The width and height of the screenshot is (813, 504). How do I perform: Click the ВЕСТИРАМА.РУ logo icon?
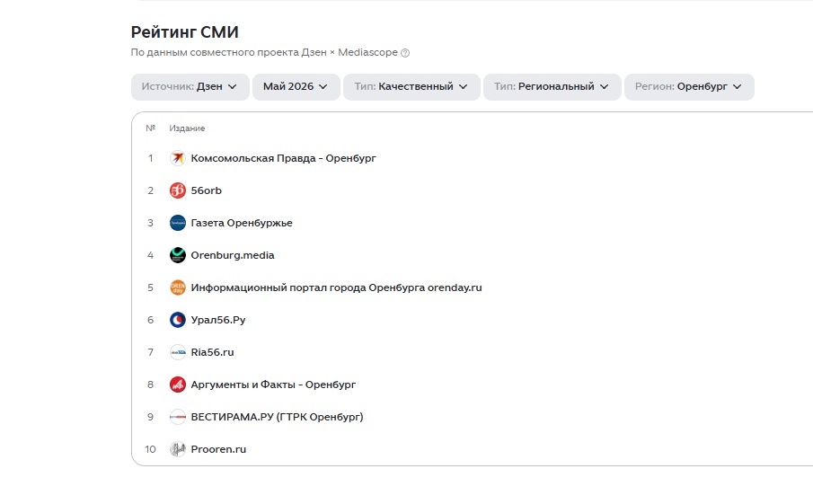[177, 417]
